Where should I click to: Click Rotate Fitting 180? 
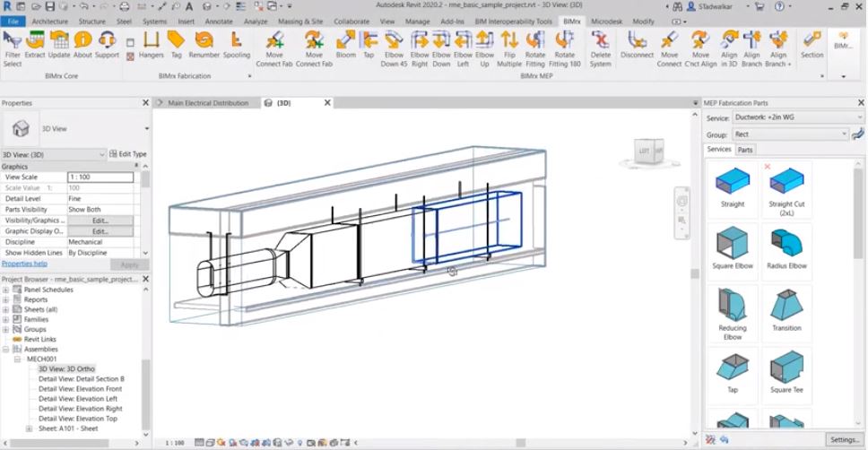coord(564,48)
